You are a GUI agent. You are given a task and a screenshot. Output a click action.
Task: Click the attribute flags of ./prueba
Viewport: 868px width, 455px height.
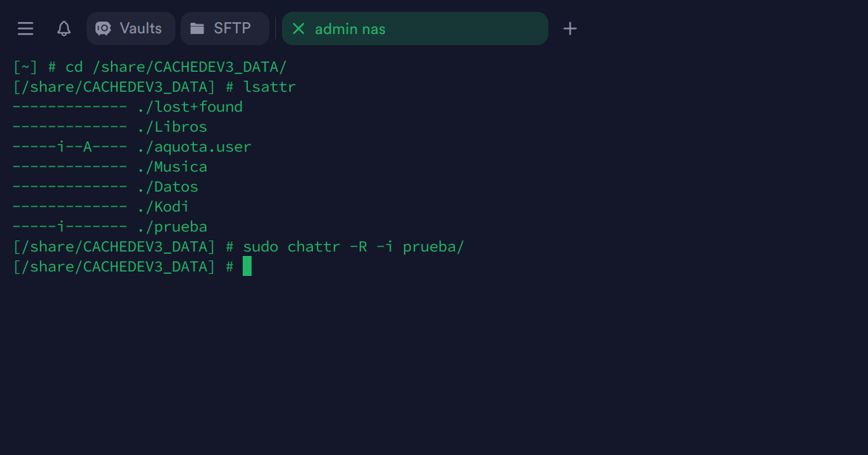[70, 226]
